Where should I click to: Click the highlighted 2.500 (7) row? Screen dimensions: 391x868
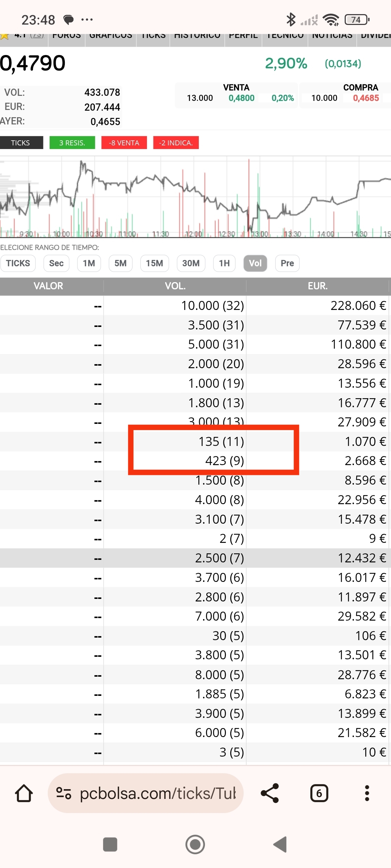coord(195,558)
